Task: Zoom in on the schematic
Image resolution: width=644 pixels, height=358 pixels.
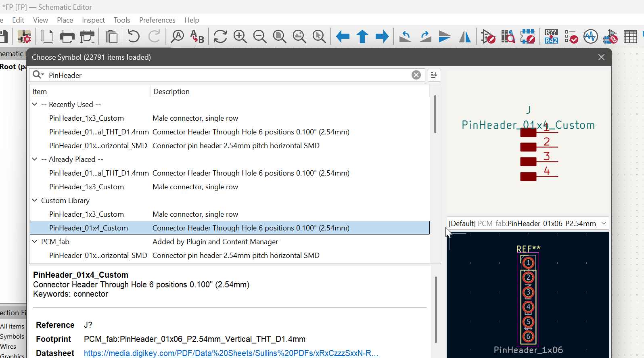Action: (240, 37)
